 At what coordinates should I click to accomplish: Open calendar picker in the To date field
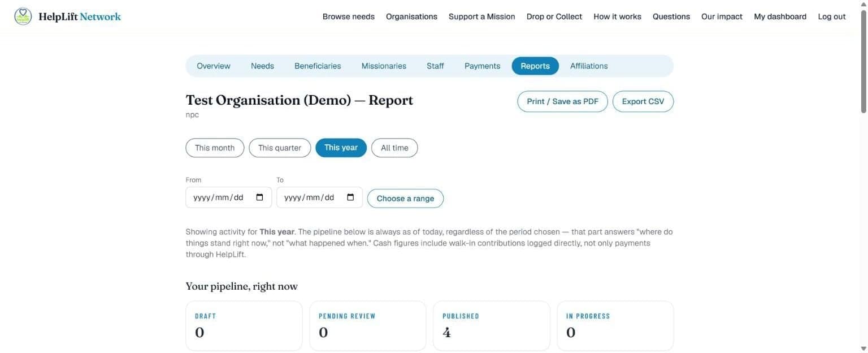[x=350, y=197]
